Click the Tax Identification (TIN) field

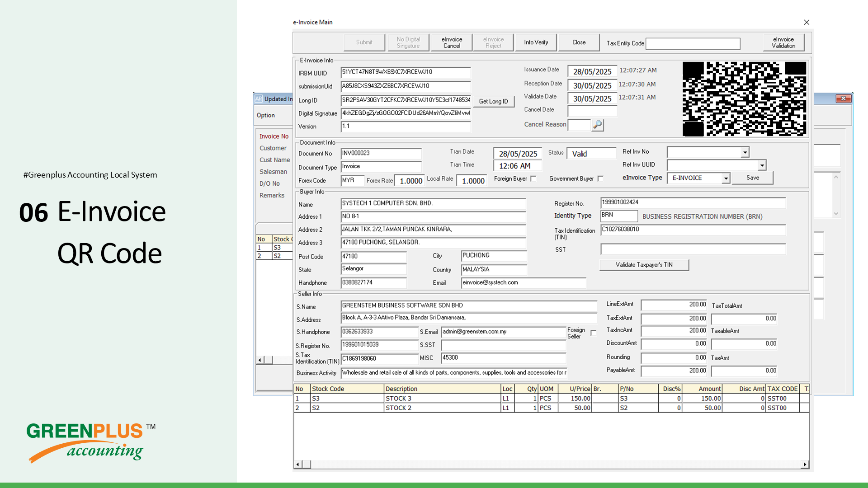[693, 230]
